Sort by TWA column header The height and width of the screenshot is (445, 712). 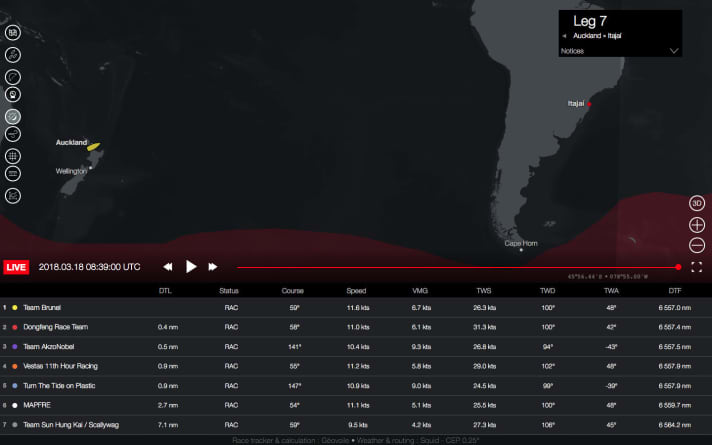point(611,291)
